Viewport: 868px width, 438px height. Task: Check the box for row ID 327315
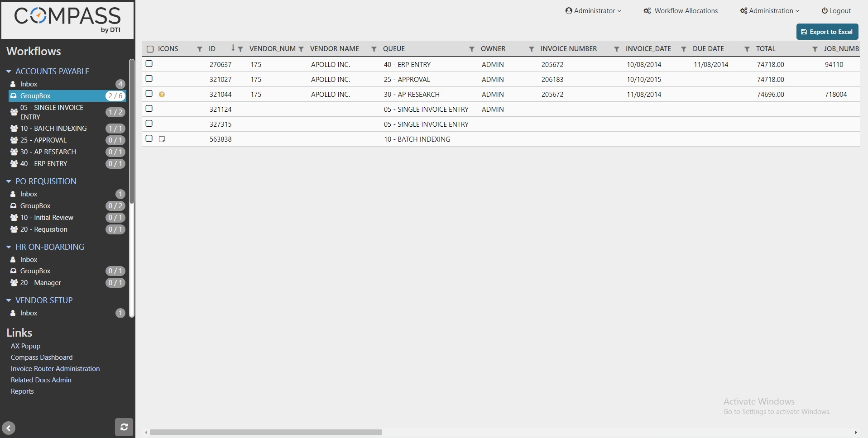click(149, 124)
